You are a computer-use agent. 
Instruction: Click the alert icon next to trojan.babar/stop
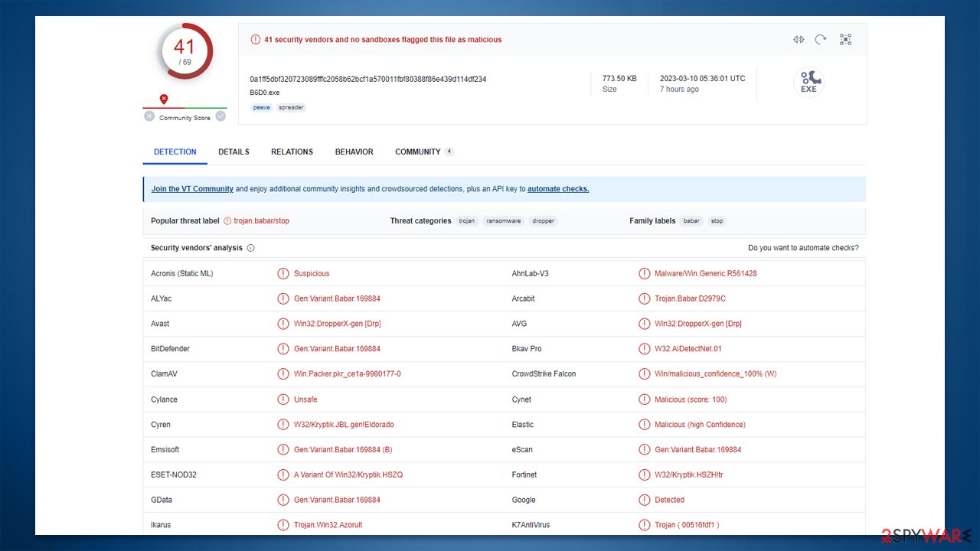[x=227, y=221]
